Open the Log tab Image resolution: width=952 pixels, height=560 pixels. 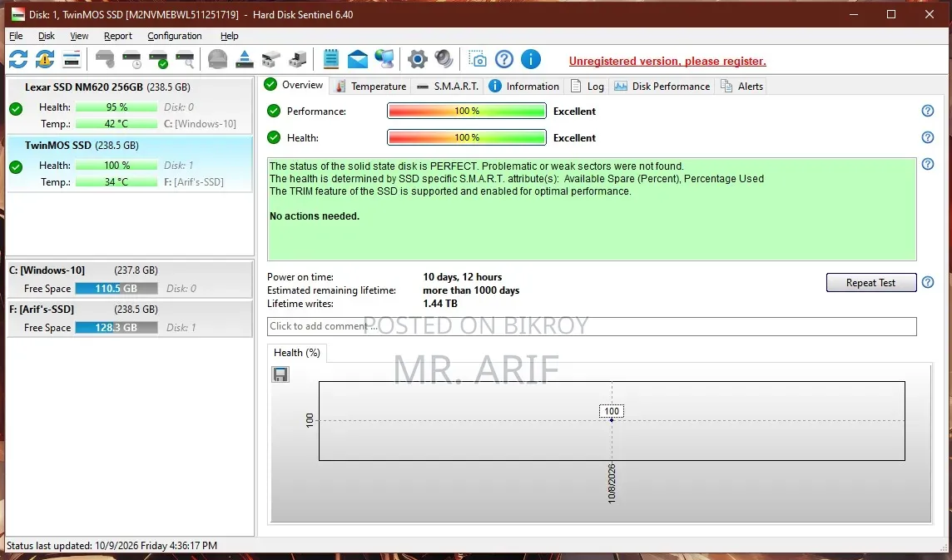click(588, 87)
